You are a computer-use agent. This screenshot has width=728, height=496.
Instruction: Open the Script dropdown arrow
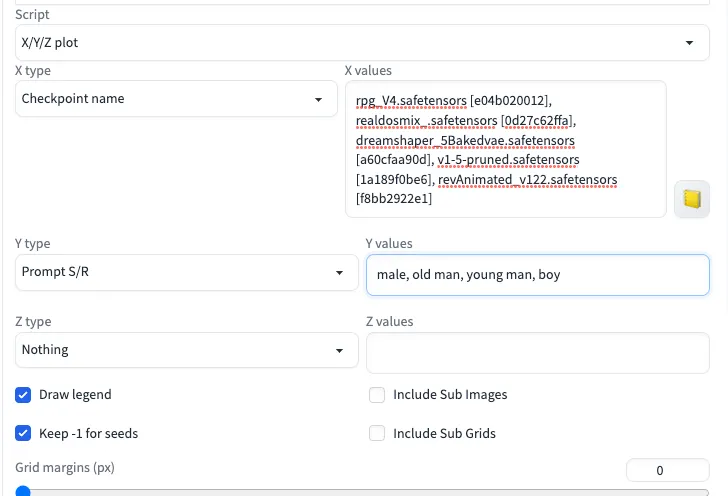(689, 43)
